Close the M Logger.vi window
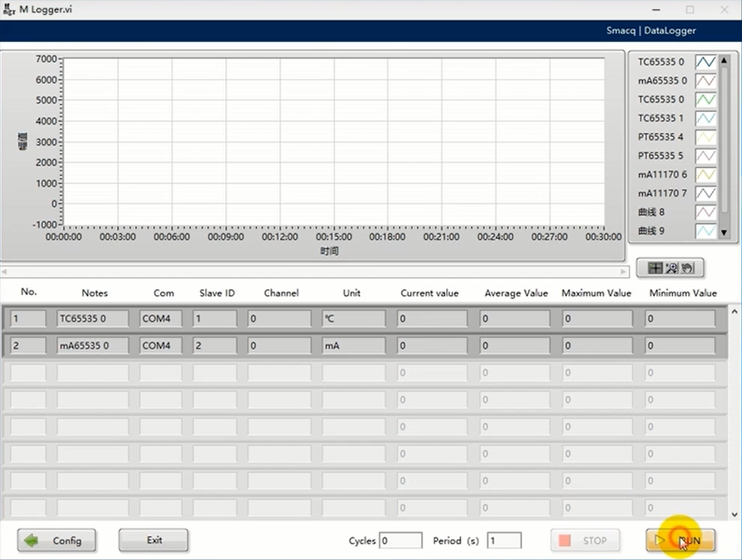The width and height of the screenshot is (742, 560). click(x=725, y=10)
